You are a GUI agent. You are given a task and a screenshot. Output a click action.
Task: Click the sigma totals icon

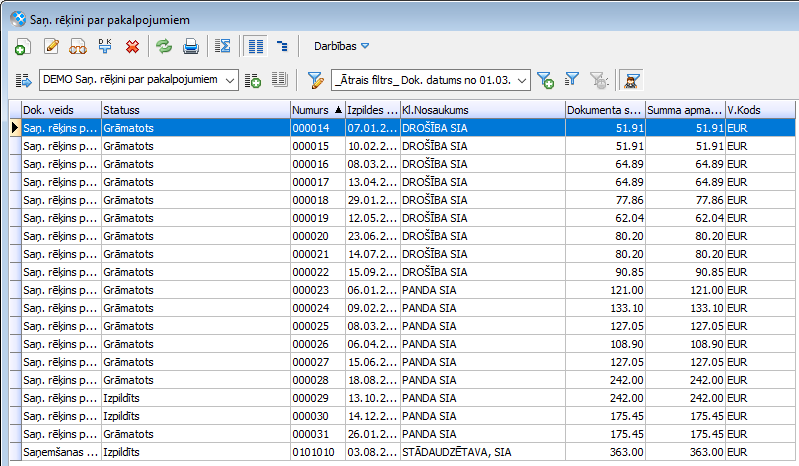pyautogui.click(x=223, y=46)
